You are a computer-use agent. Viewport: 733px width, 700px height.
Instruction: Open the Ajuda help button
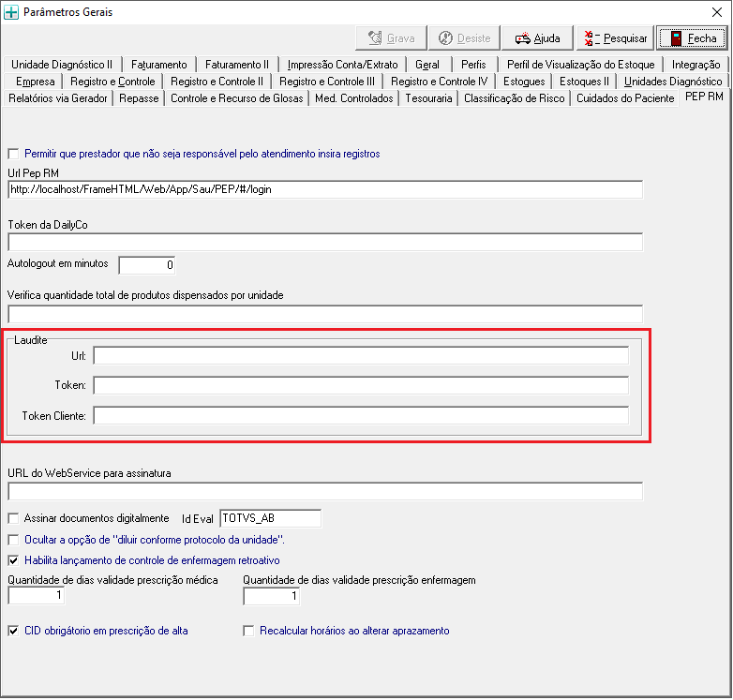tap(537, 38)
